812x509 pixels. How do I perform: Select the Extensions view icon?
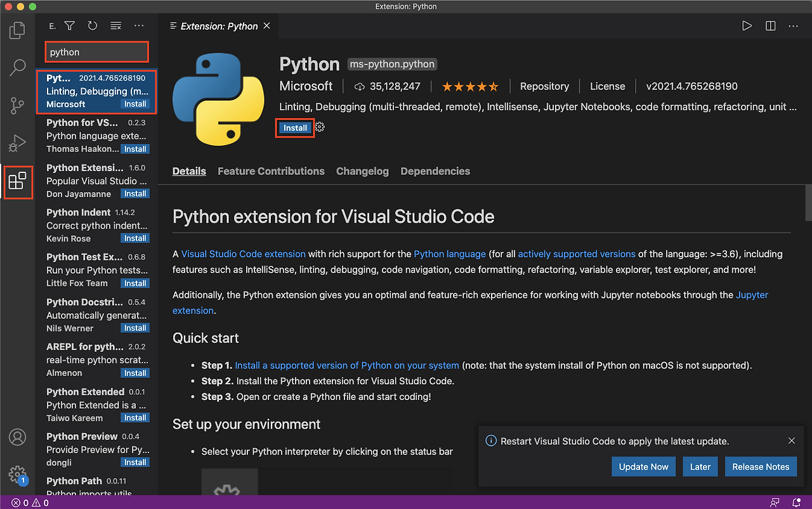tap(18, 181)
